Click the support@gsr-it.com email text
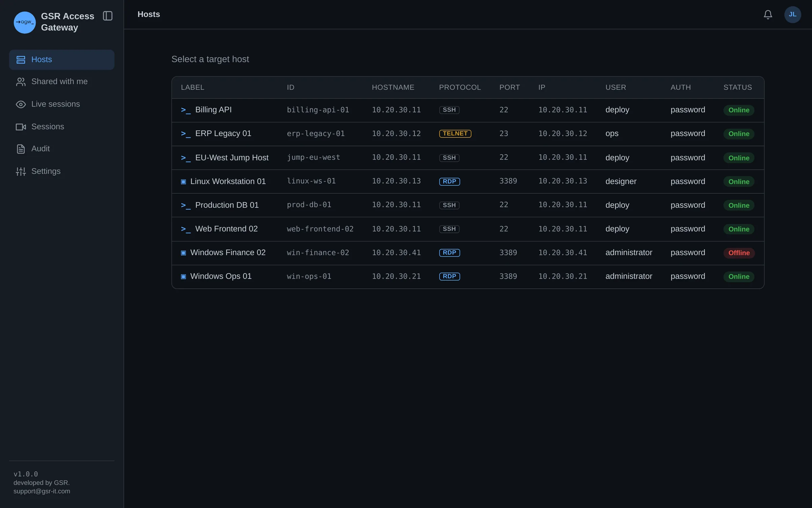Screen dimensions: 812x508 pyautogui.click(x=42, y=491)
